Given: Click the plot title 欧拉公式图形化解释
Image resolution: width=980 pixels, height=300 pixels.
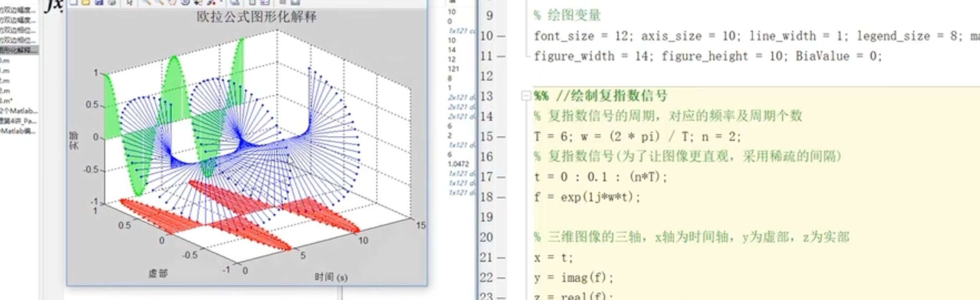Looking at the screenshot, I should (x=256, y=17).
